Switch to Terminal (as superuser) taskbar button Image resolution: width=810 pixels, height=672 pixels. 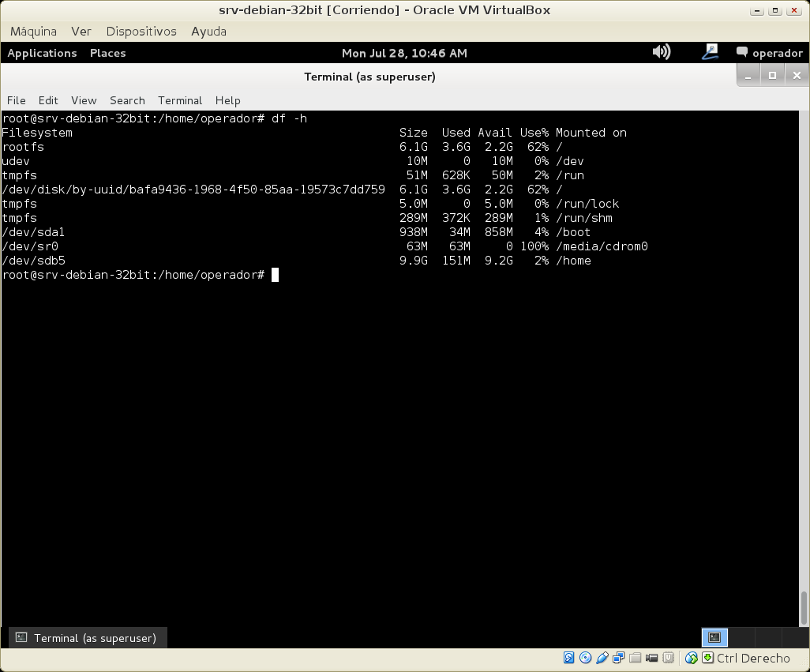pyautogui.click(x=86, y=638)
